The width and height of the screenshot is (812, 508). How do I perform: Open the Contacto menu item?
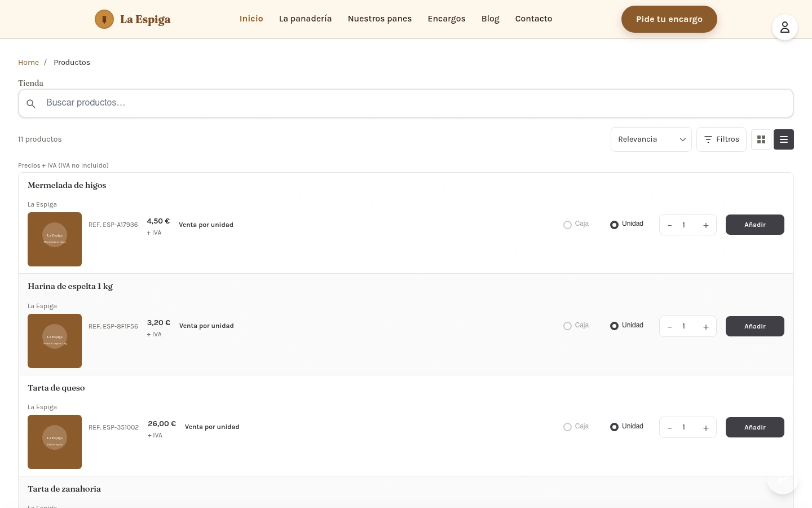click(534, 19)
